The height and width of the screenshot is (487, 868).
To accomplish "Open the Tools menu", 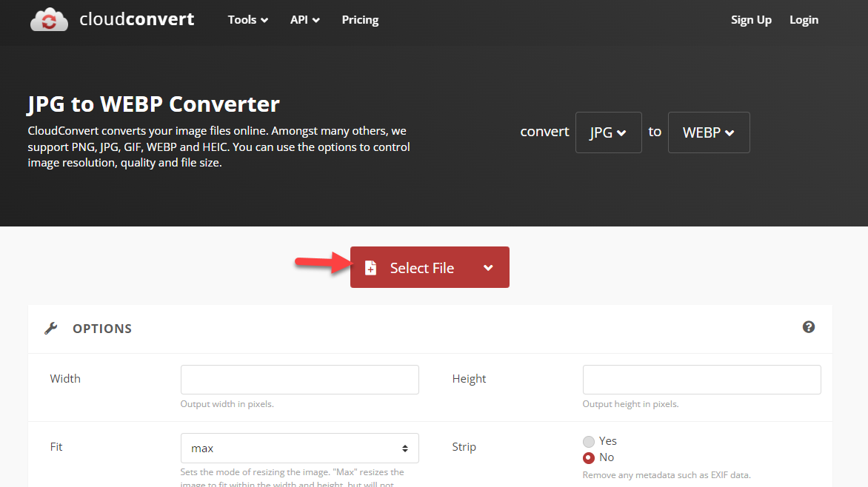I will point(248,20).
